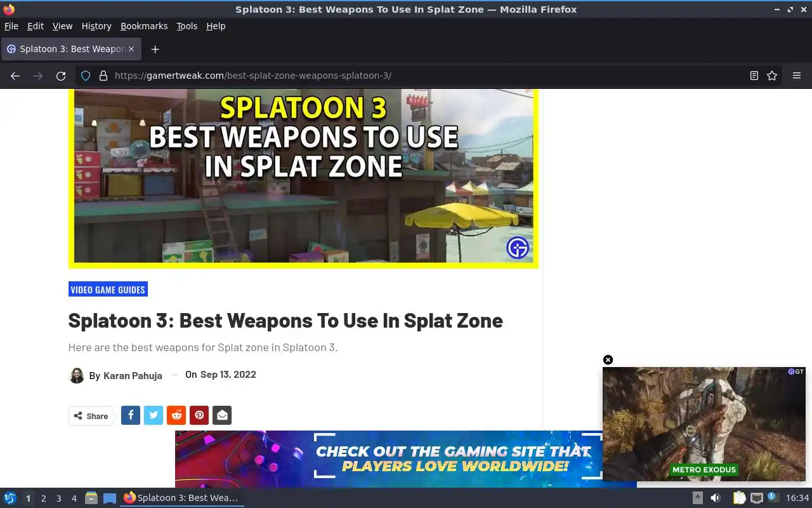Reload the current page
The image size is (812, 508).
pos(61,76)
